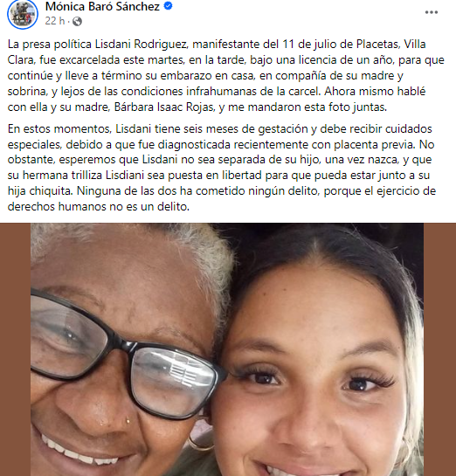Open the three-dot post options menu

[x=432, y=12]
